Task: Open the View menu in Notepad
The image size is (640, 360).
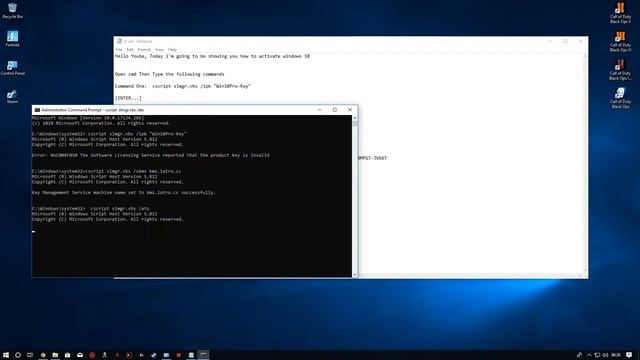Action: coord(159,49)
